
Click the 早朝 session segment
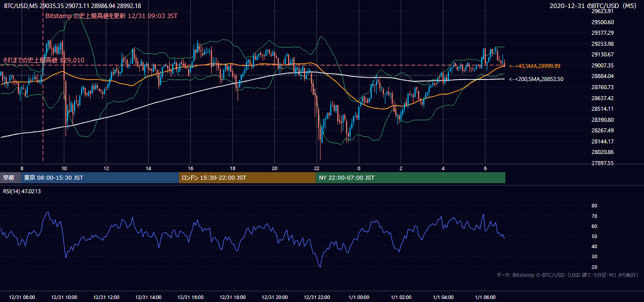click(x=10, y=178)
